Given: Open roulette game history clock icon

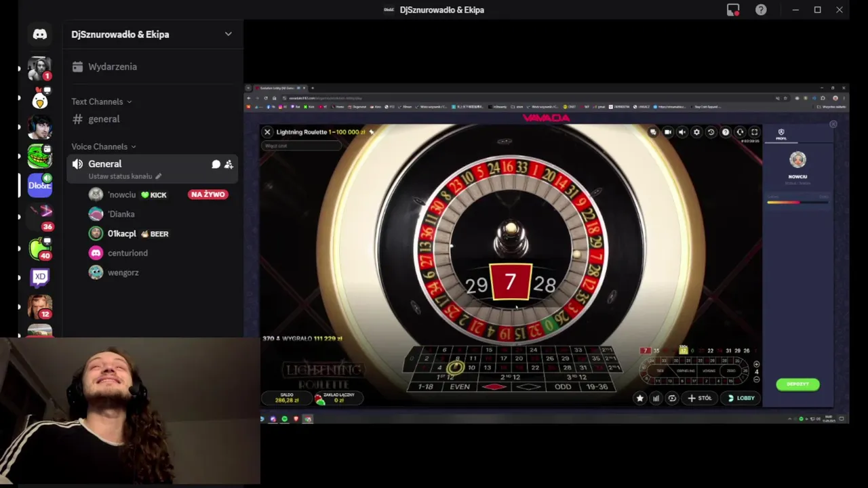Looking at the screenshot, I should (711, 132).
